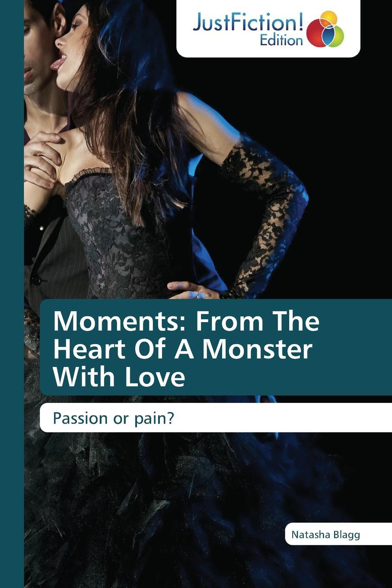Click the words With Love in title
The width and height of the screenshot is (392, 588).
click(119, 377)
